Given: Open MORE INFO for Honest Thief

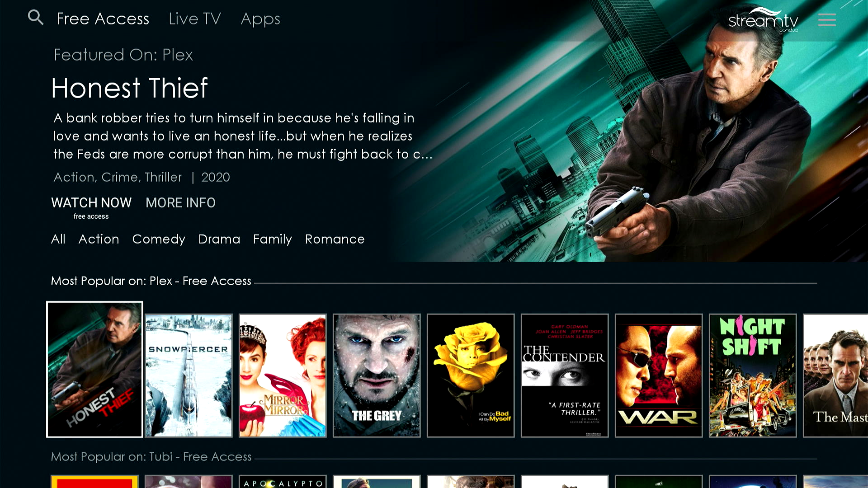Looking at the screenshot, I should (x=180, y=203).
